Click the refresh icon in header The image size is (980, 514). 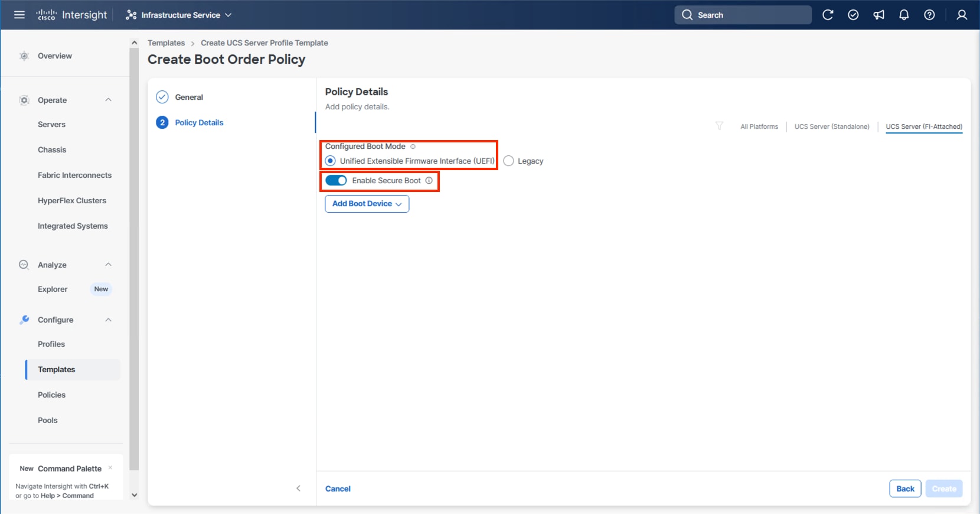828,15
